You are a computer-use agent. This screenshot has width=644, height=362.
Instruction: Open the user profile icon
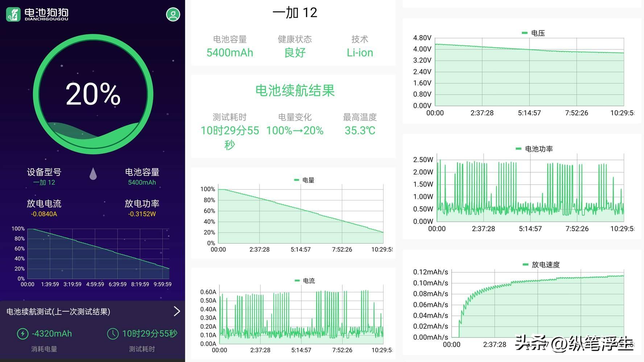click(x=173, y=14)
